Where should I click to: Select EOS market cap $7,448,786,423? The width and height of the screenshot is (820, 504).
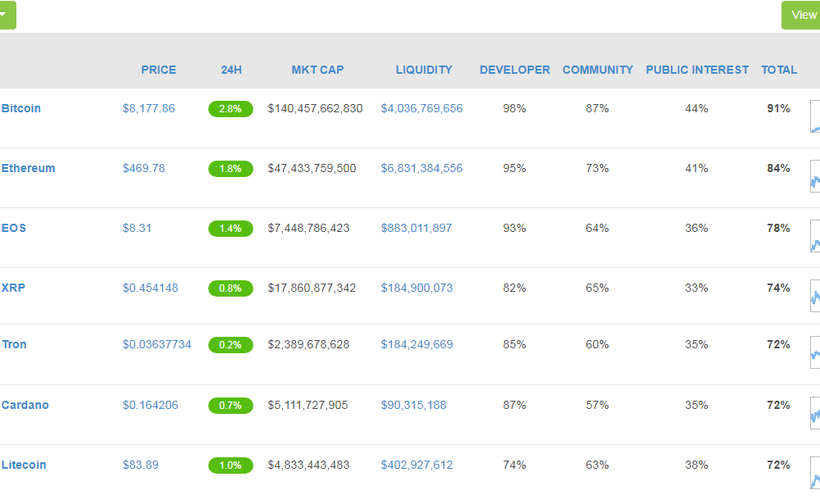click(308, 229)
